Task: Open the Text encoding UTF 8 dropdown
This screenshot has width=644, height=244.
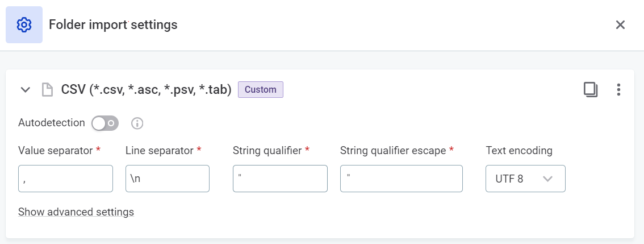Action: [525, 179]
